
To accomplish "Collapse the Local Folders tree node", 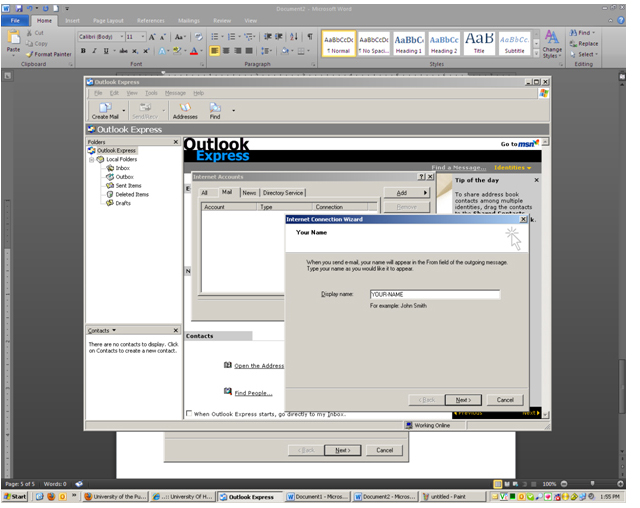I will click(x=92, y=160).
